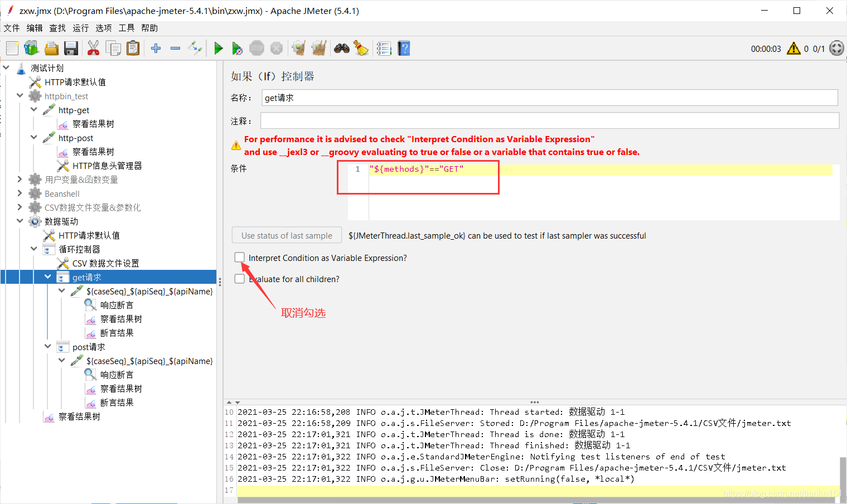Click the log line containing setRunning(false, *local*)
847x504 pixels.
[436, 479]
